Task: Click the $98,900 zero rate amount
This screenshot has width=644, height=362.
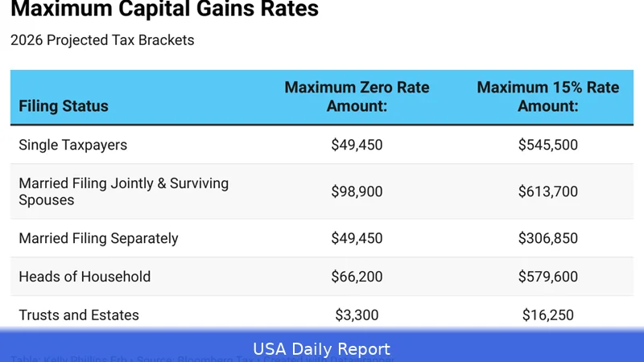Action: [357, 191]
